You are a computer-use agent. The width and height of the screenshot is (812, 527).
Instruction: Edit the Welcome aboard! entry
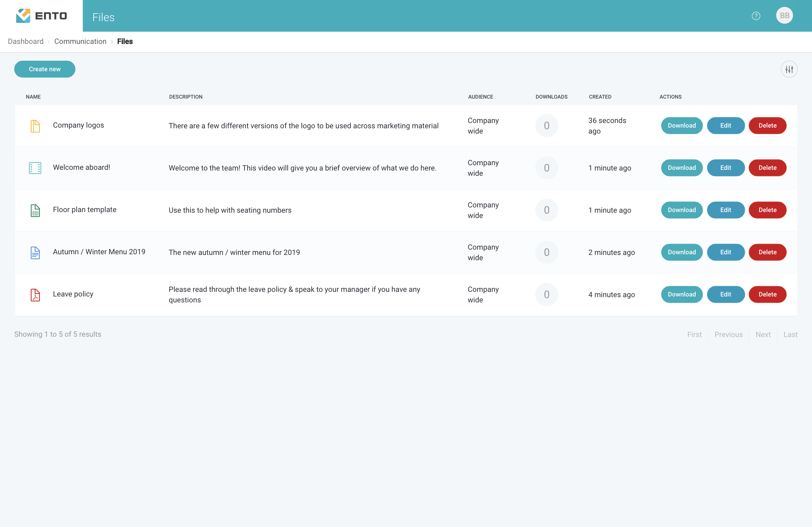(x=725, y=168)
